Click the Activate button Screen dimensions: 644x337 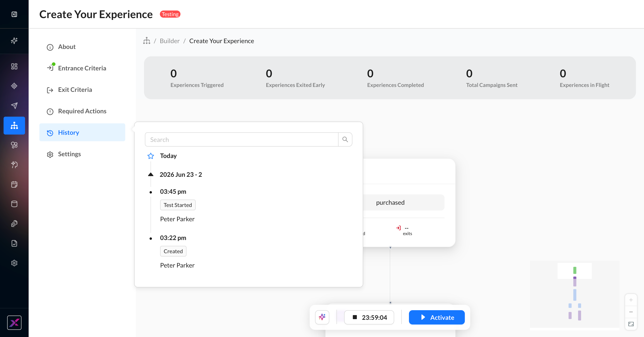pyautogui.click(x=437, y=317)
